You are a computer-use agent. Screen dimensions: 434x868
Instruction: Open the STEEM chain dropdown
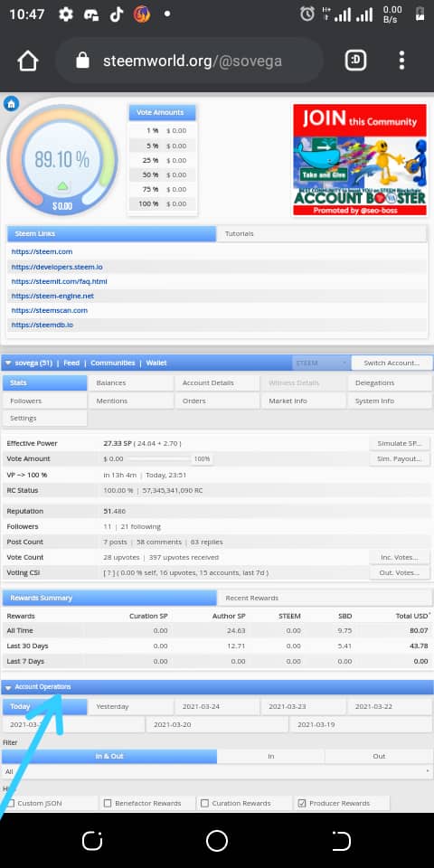point(321,363)
